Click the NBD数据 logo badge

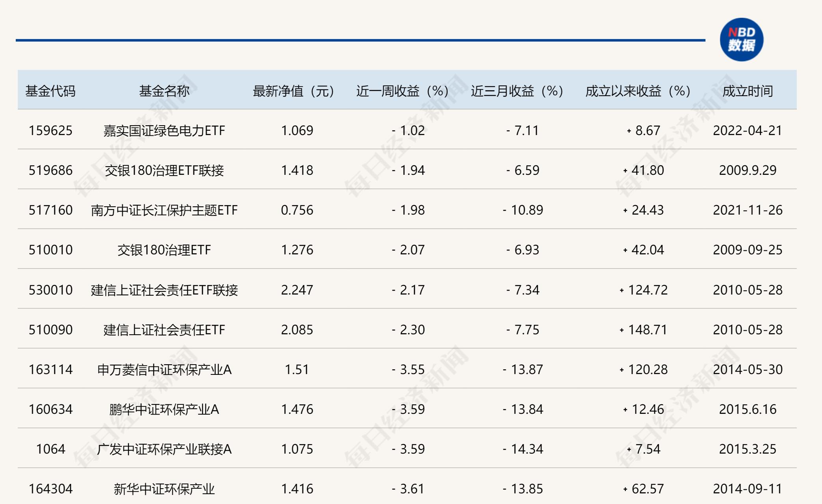(x=741, y=40)
